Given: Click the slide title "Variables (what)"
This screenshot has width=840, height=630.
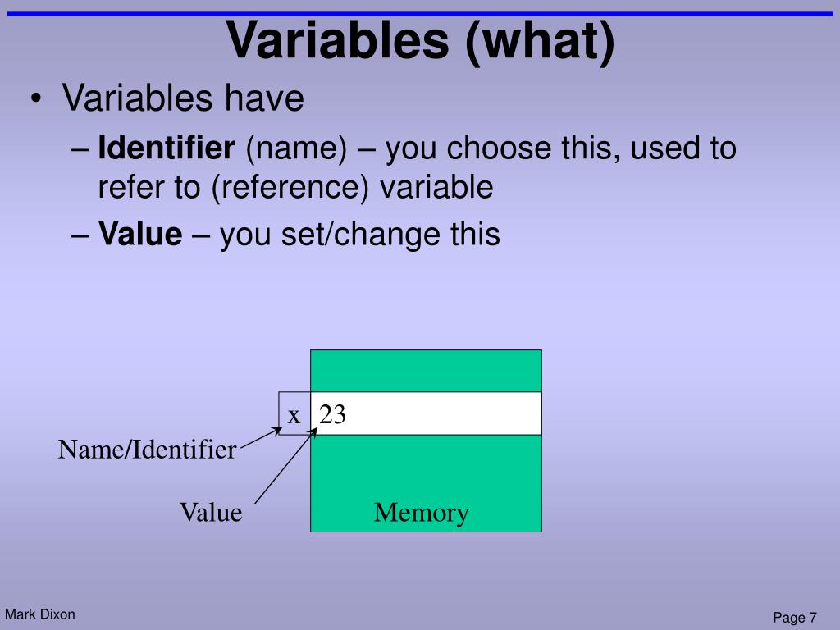Looking at the screenshot, I should click(x=421, y=42).
